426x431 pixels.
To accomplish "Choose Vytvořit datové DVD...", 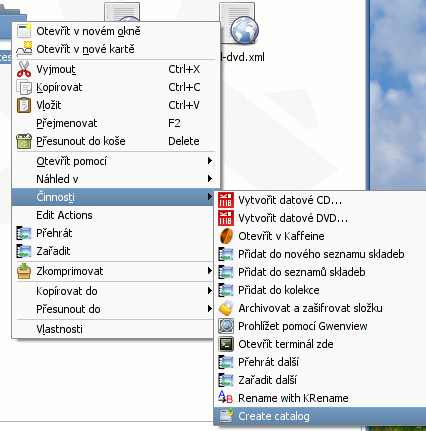I will [x=320, y=218].
